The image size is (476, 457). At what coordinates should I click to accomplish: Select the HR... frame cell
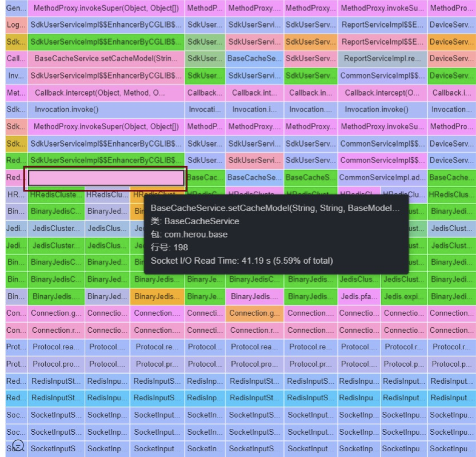click(16, 194)
